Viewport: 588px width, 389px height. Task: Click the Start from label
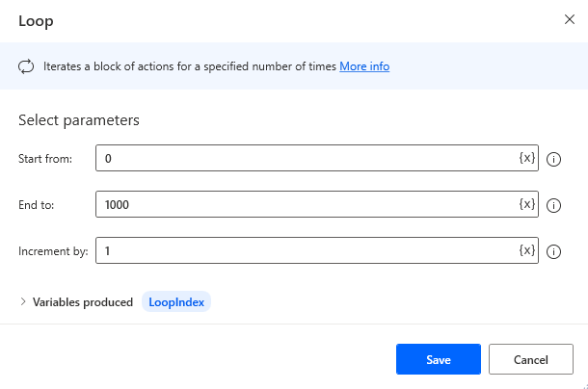pyautogui.click(x=45, y=159)
